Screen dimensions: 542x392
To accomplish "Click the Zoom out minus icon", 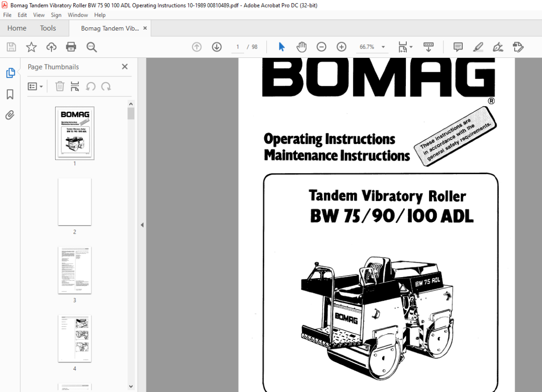I will (321, 47).
